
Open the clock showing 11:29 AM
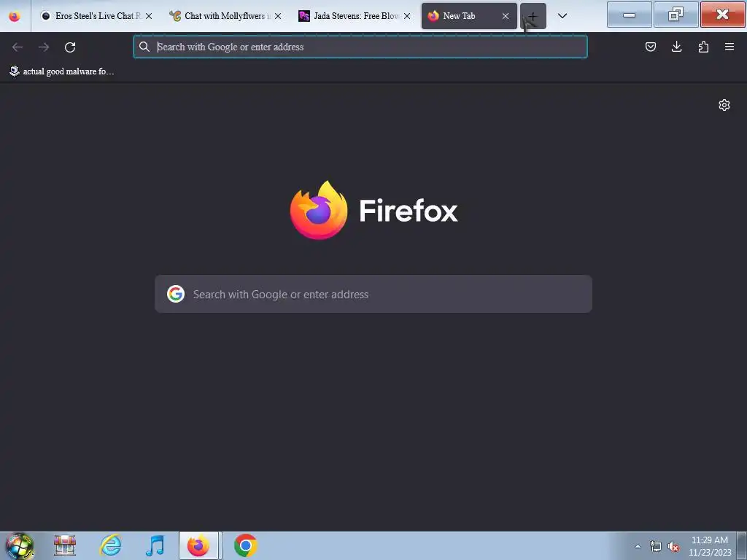pos(710,546)
